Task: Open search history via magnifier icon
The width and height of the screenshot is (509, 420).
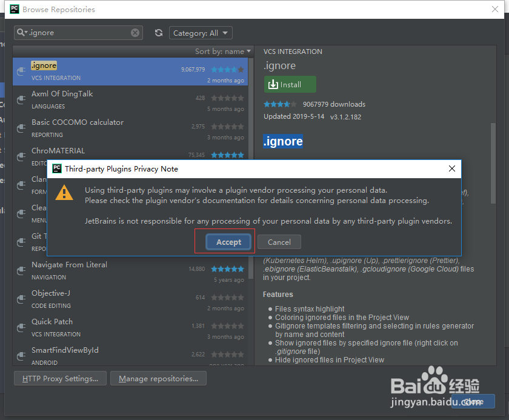Action: point(22,33)
